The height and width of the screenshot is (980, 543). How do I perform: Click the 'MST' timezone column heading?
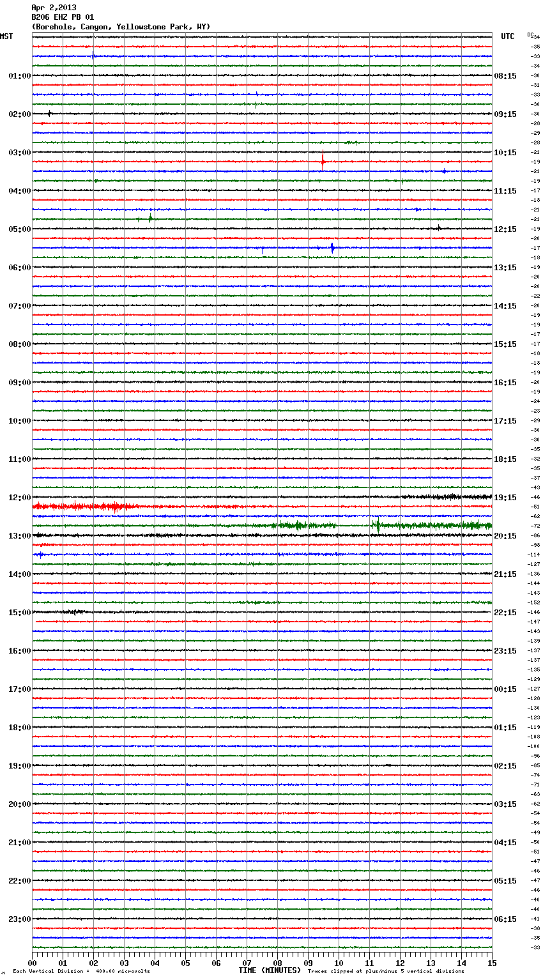(x=6, y=36)
